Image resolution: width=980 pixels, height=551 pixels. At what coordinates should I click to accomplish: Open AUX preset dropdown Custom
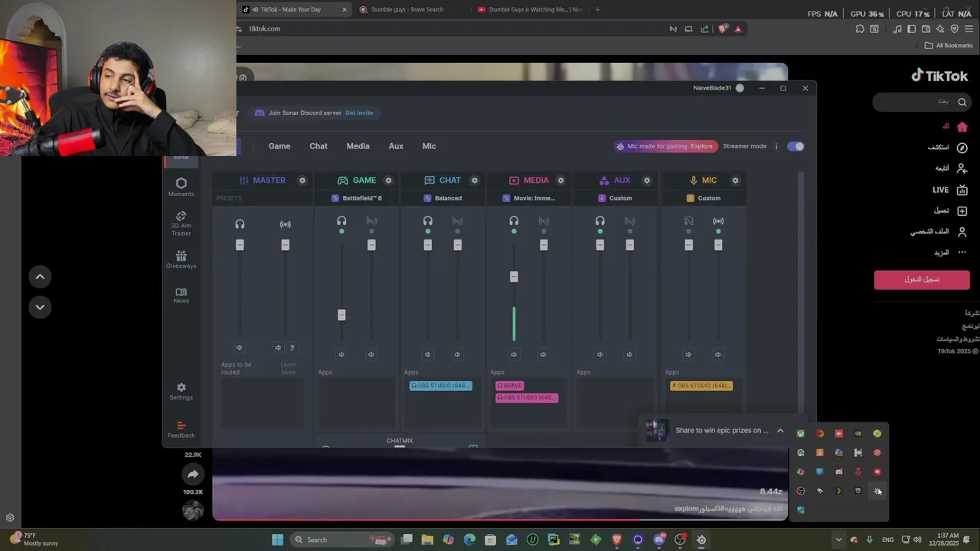coord(616,198)
